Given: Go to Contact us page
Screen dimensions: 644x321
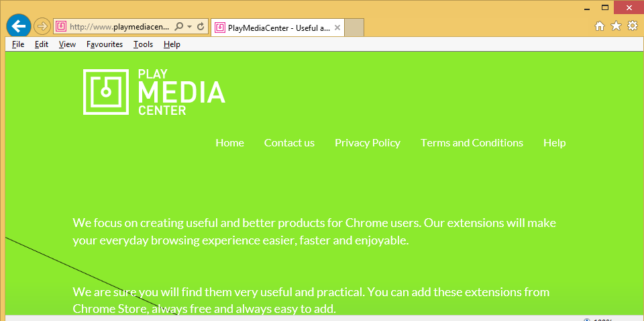Looking at the screenshot, I should pos(289,142).
